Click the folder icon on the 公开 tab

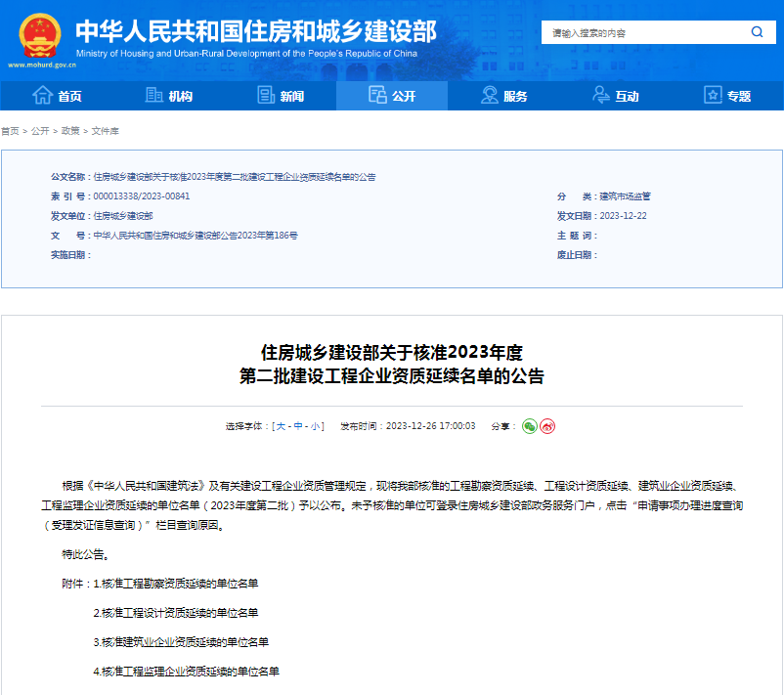click(376, 95)
